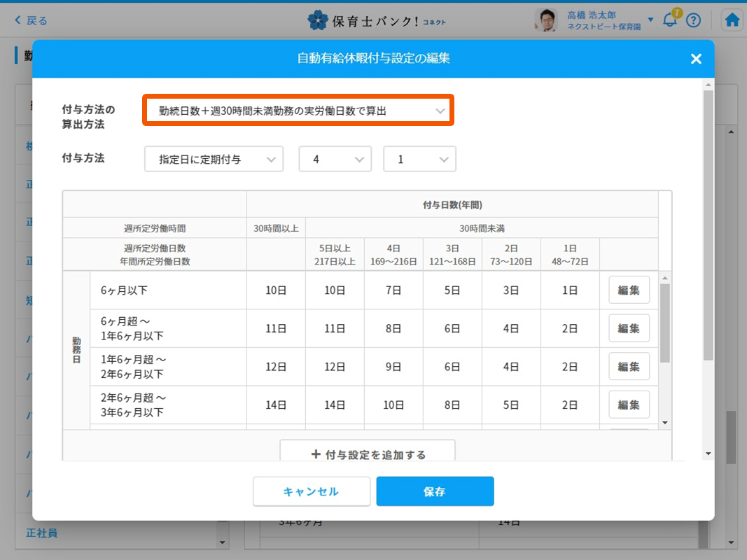Go to home using the house icon
747x560 pixels.
[732, 20]
